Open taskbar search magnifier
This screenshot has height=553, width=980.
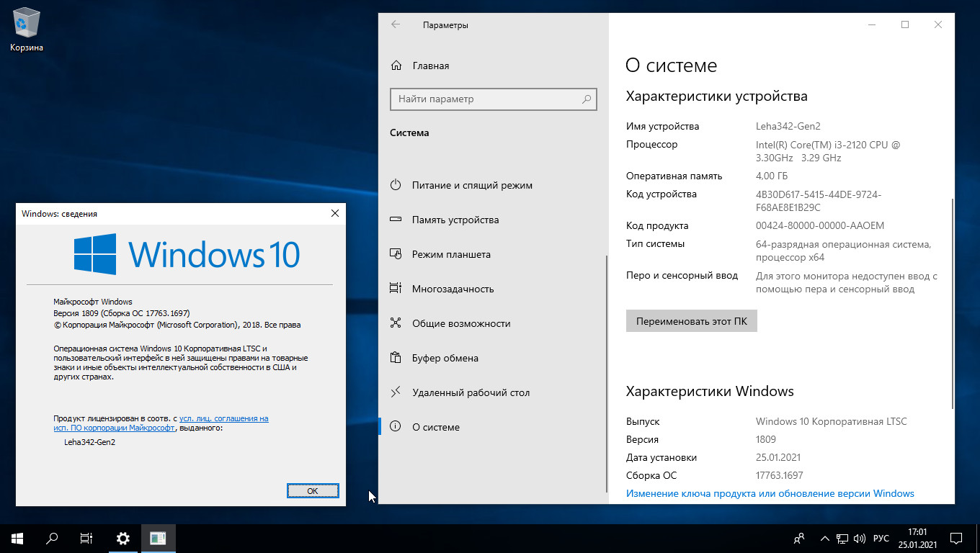[x=52, y=538]
